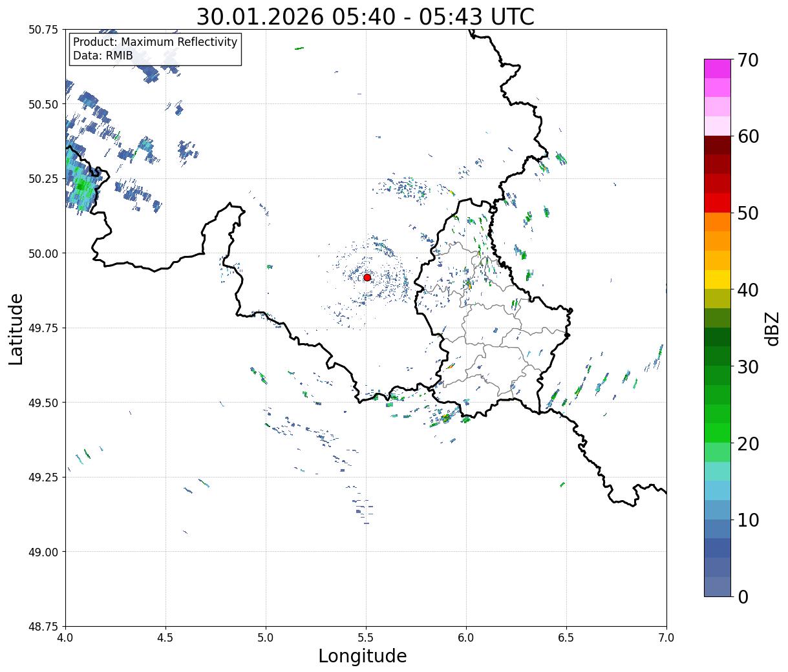
Task: Pick the 20 tick label on colorbar
Action: click(747, 444)
